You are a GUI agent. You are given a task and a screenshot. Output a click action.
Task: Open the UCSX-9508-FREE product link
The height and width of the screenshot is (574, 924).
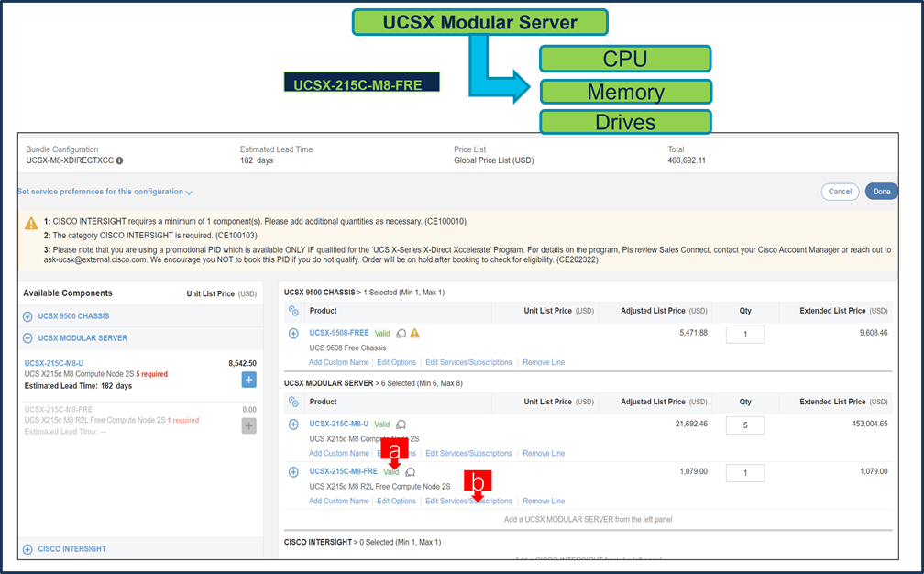coord(339,332)
